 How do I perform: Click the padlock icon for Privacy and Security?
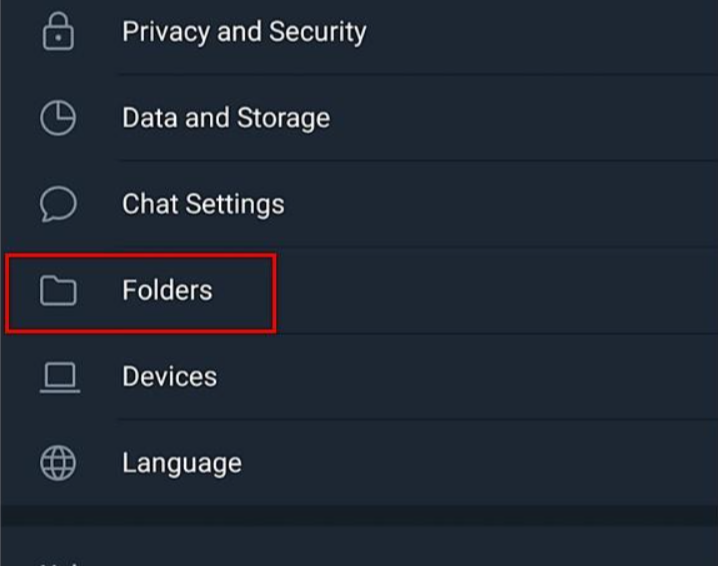pos(58,32)
